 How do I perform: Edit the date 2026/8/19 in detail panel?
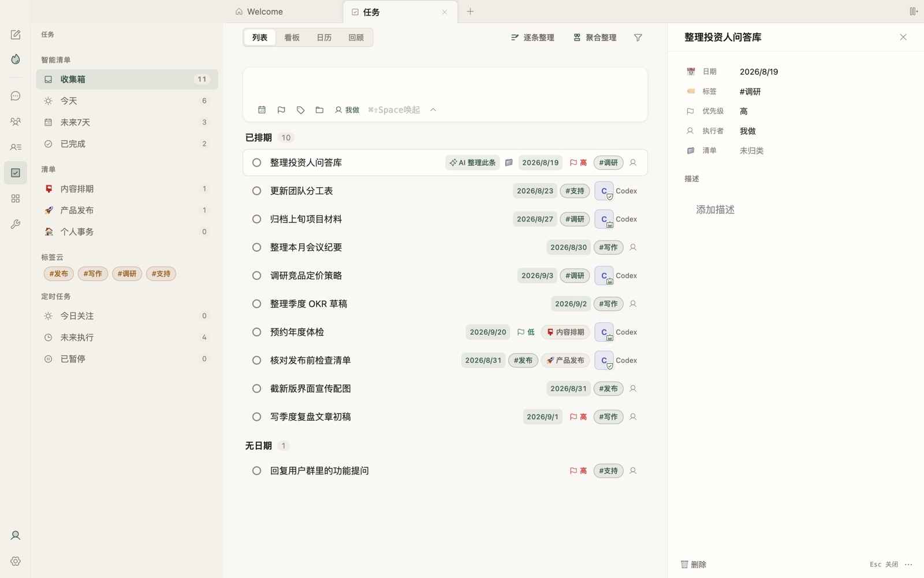click(759, 72)
